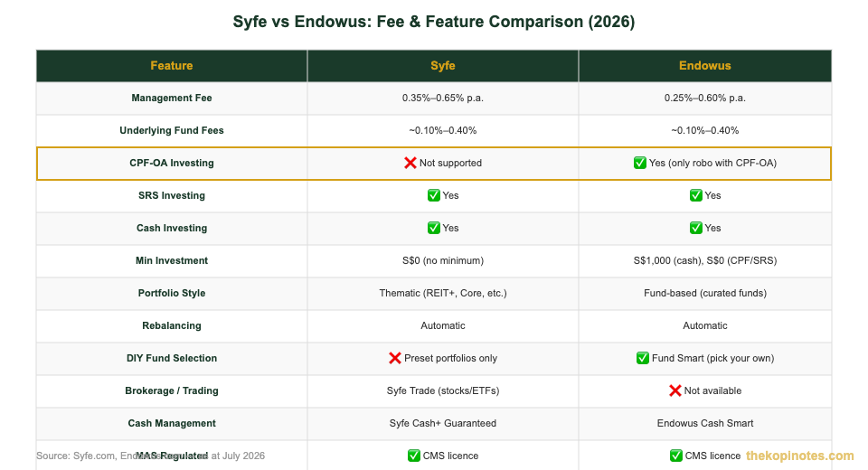868x470 pixels.
Task: Click S$1,000 (cash), S$0 (CPF/SRS) value
Action: [704, 260]
